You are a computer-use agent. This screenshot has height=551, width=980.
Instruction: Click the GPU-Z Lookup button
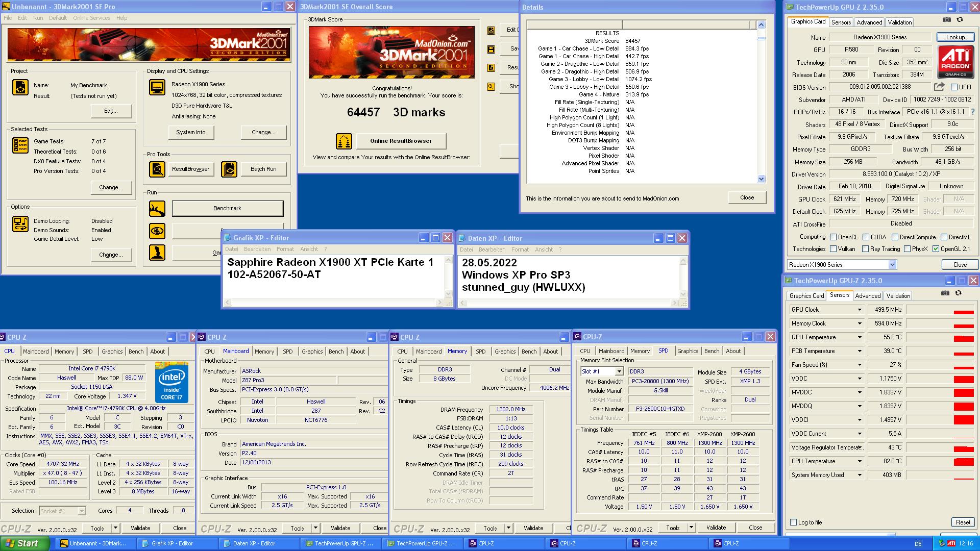(x=955, y=37)
